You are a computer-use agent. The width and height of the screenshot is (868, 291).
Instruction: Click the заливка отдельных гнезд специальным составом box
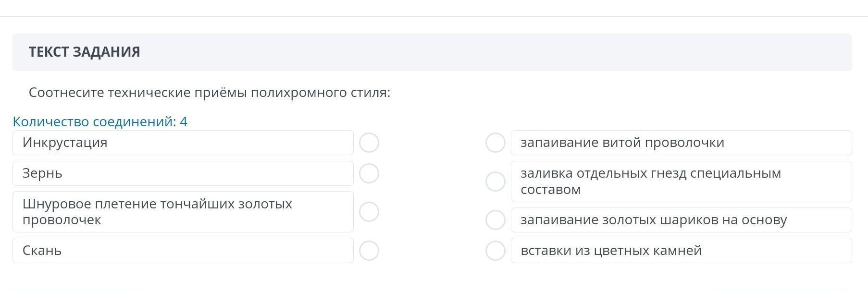coord(681,182)
